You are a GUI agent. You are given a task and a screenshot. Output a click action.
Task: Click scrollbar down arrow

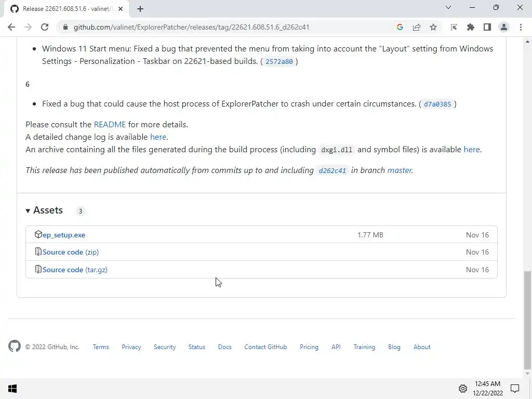pyautogui.click(x=527, y=374)
